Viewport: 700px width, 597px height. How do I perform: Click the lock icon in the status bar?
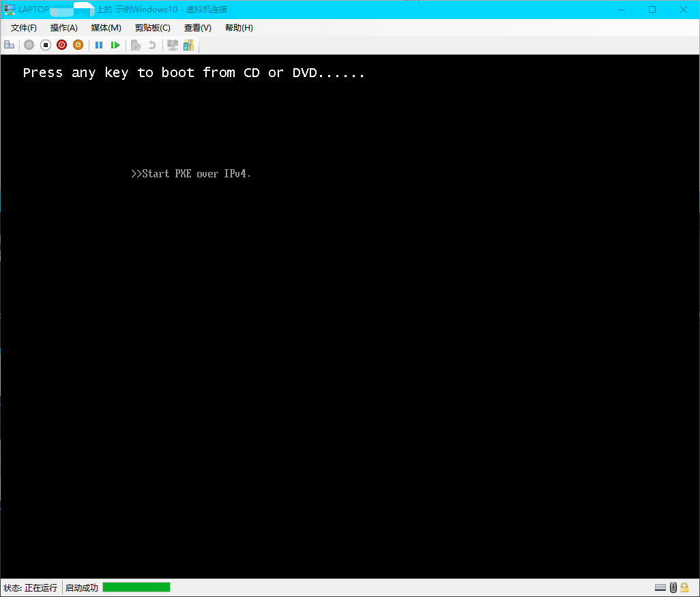coord(684,587)
